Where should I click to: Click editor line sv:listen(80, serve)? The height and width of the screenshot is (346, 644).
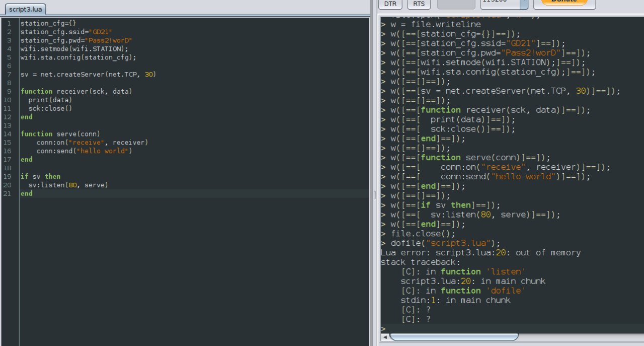(68, 185)
